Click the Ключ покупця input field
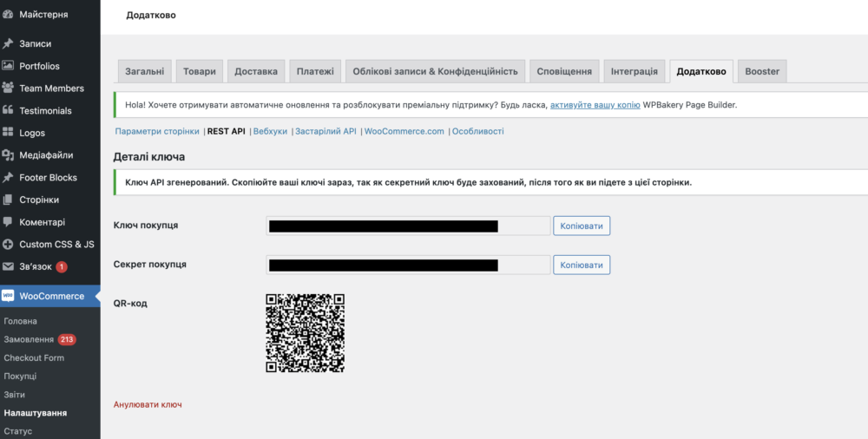This screenshot has width=868, height=439. pyautogui.click(x=409, y=226)
